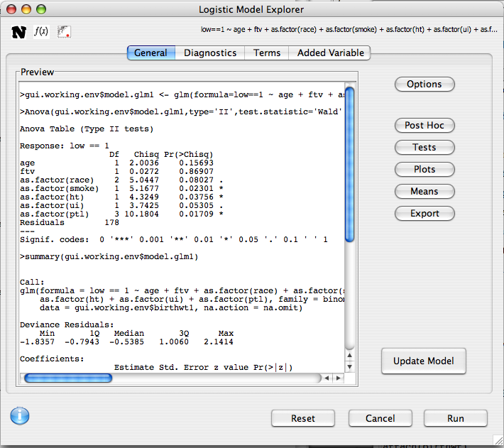Click the preview horizontal scrollbar thumb

[x=68, y=378]
